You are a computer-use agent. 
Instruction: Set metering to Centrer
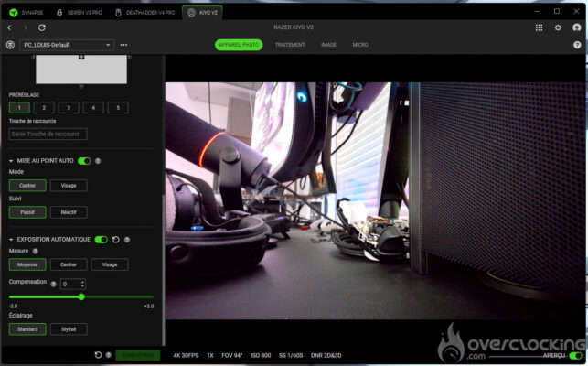click(69, 264)
